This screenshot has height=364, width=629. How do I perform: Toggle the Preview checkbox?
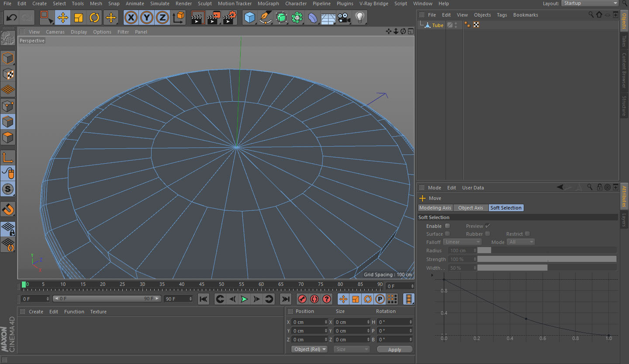point(487,226)
